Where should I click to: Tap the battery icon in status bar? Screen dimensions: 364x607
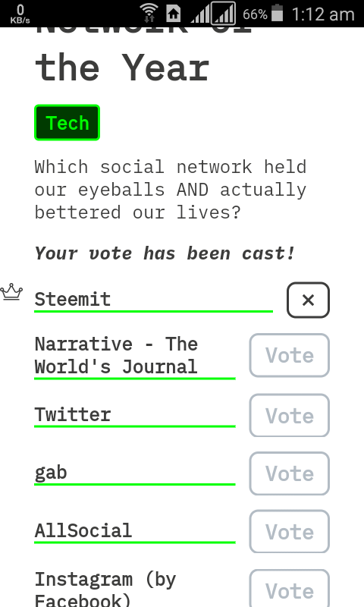pos(277,13)
